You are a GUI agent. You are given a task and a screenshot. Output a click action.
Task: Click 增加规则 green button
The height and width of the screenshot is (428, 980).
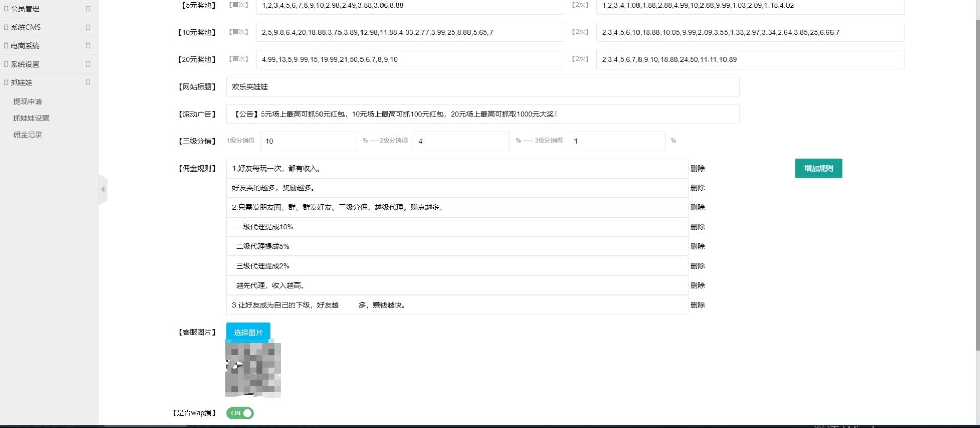pyautogui.click(x=818, y=168)
